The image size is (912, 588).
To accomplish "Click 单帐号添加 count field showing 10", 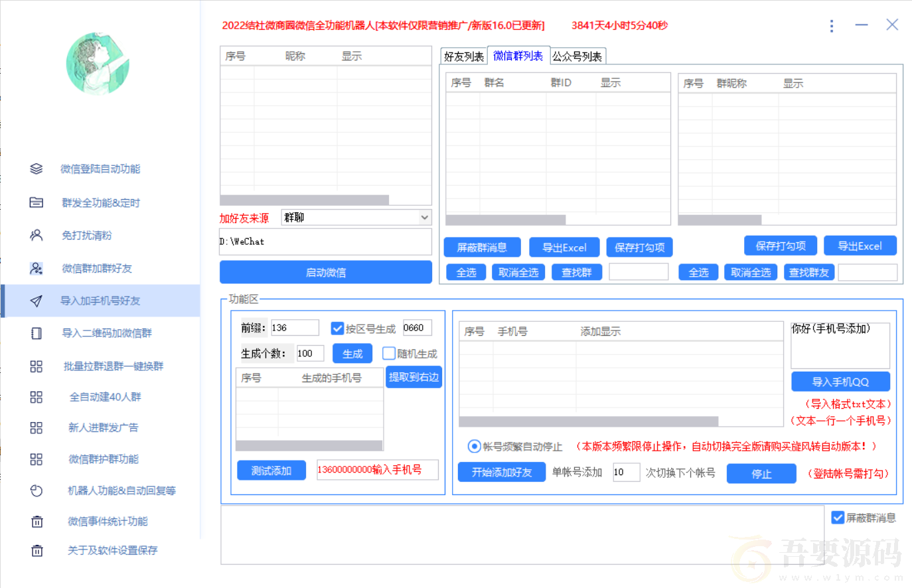I will (626, 473).
